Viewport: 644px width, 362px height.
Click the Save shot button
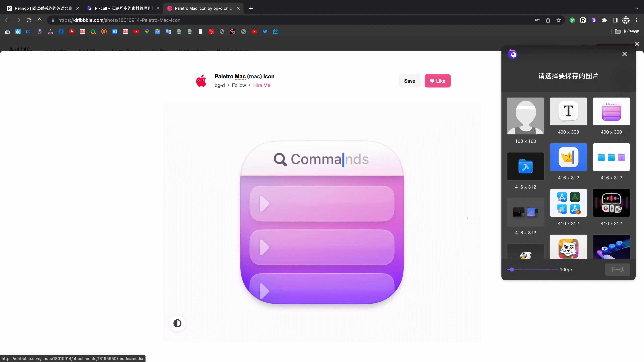point(410,81)
